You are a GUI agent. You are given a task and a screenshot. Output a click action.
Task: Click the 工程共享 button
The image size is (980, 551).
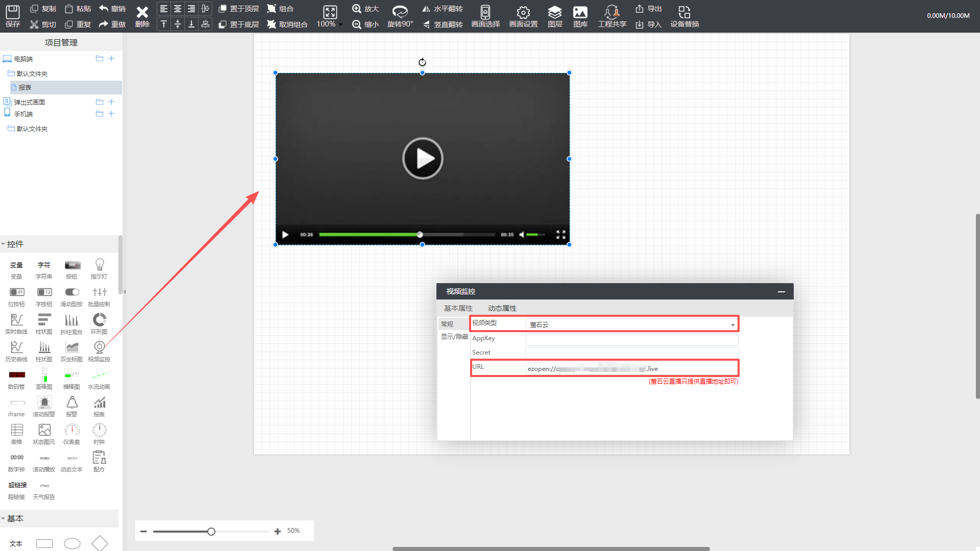point(611,16)
